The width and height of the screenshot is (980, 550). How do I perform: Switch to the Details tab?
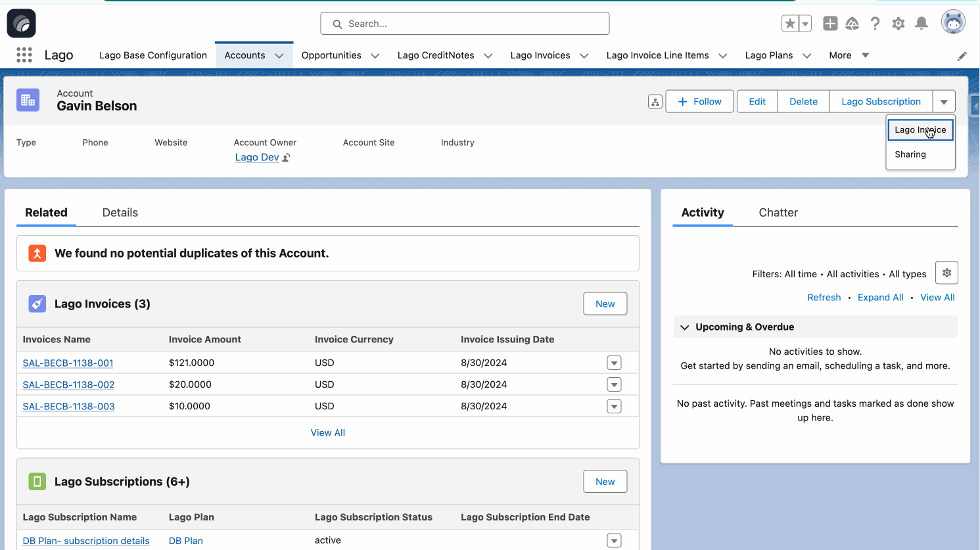coord(120,213)
